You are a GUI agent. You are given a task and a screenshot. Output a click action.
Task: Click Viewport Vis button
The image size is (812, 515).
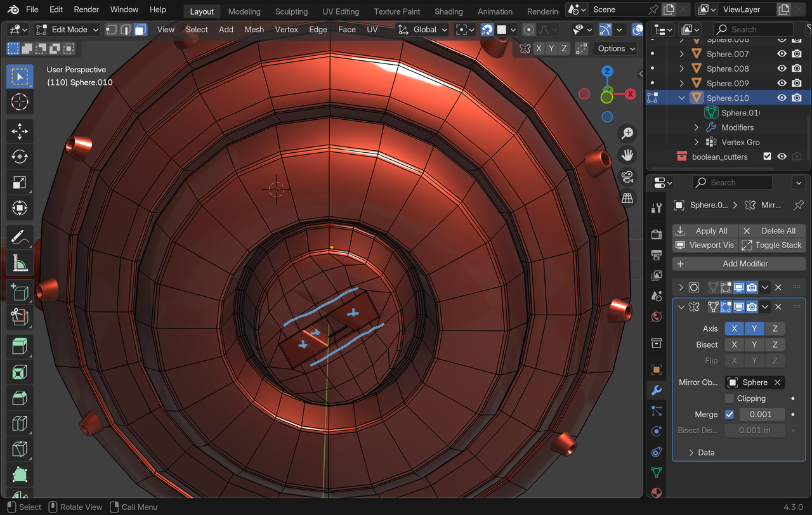(x=705, y=245)
